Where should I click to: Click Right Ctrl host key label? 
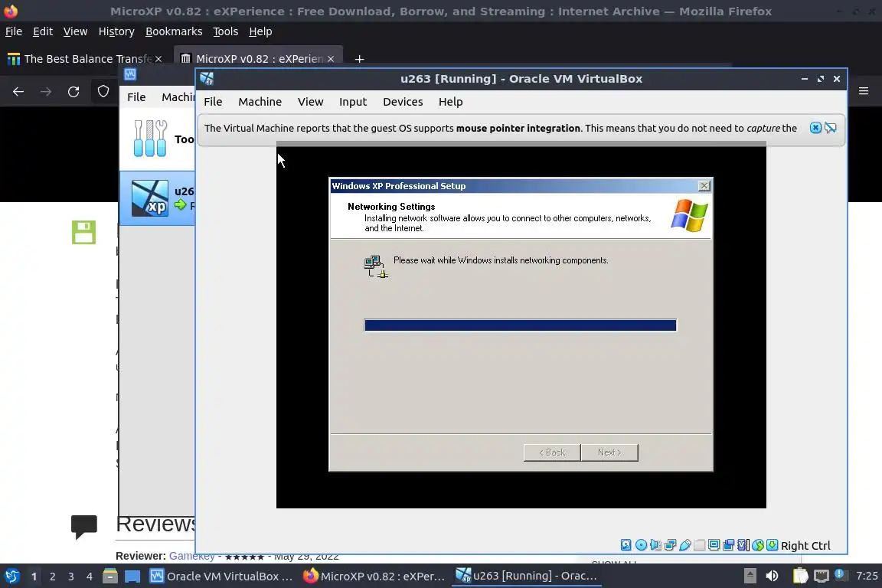click(x=805, y=545)
